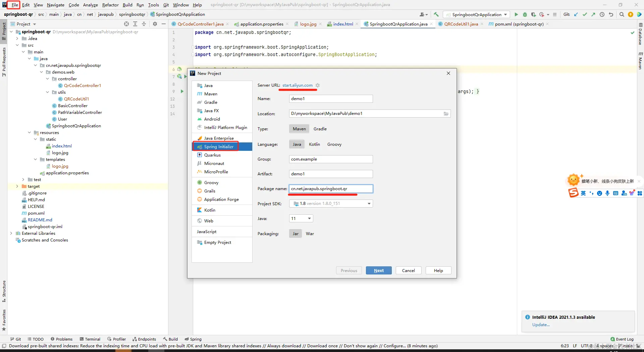The height and width of the screenshot is (352, 644).
Task: Open the Maven side panel
Action: coord(640,60)
